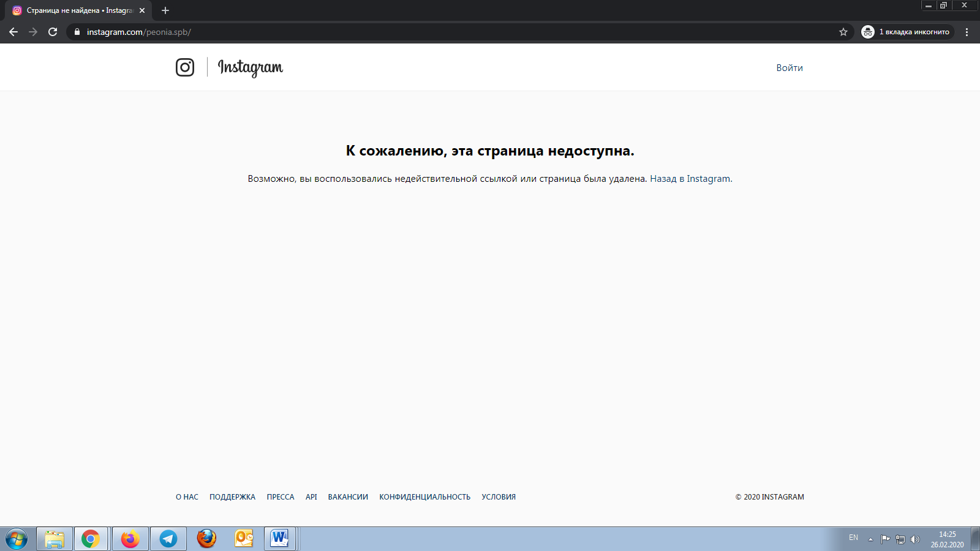This screenshot has height=551, width=980.
Task: Show hidden tray icons arrow
Action: click(870, 539)
